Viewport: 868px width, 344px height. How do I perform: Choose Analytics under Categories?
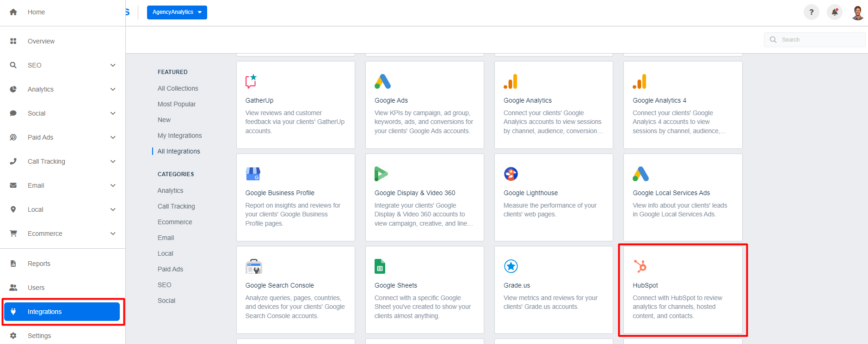pos(170,190)
